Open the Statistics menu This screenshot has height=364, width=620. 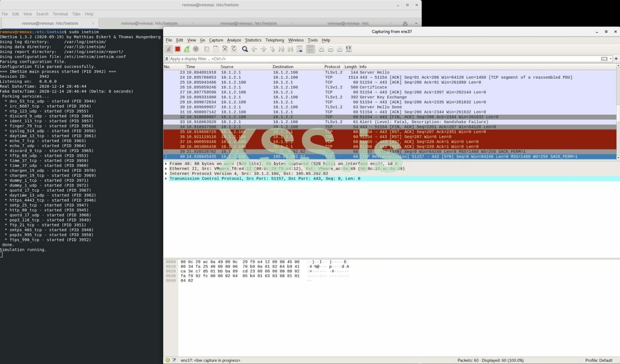pyautogui.click(x=253, y=40)
